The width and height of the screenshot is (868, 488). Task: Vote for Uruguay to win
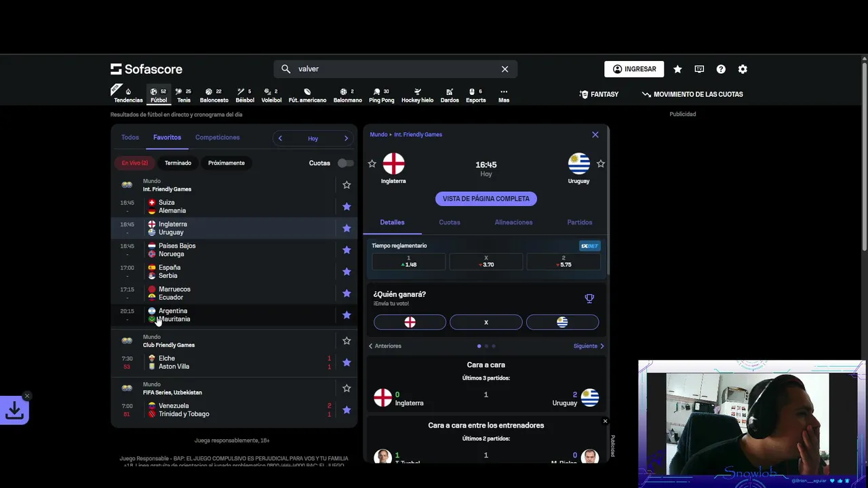click(562, 323)
